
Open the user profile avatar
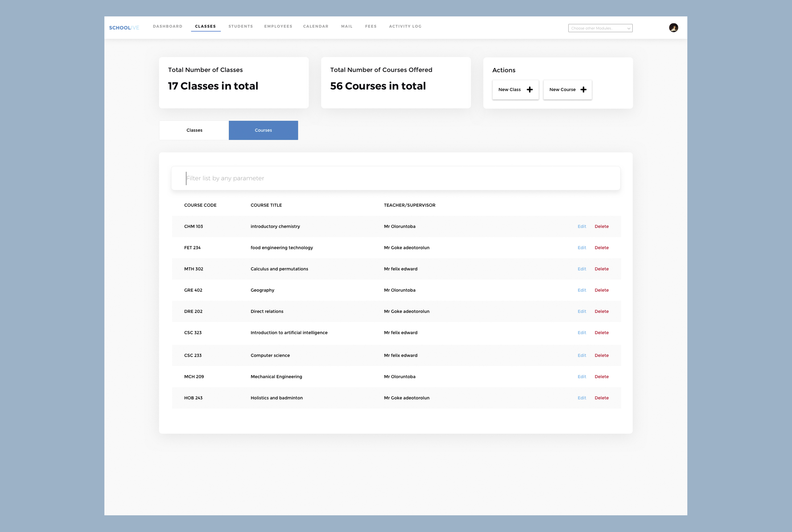coord(673,28)
